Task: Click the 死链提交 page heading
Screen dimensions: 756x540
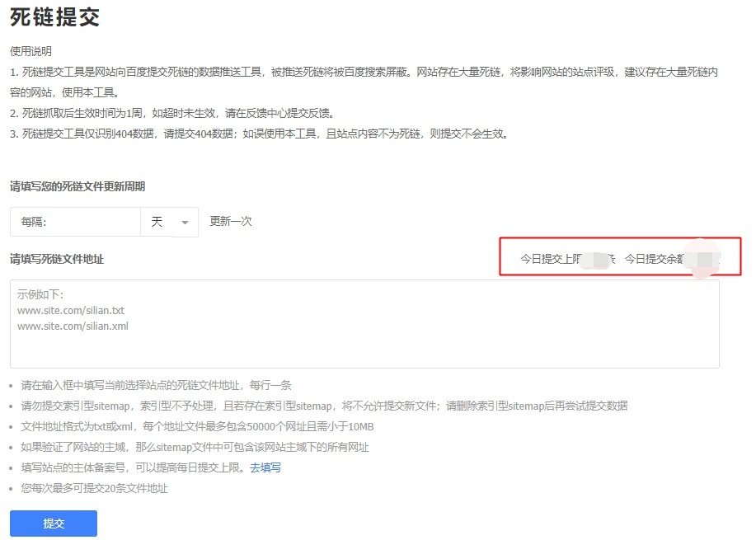Action: 55,17
